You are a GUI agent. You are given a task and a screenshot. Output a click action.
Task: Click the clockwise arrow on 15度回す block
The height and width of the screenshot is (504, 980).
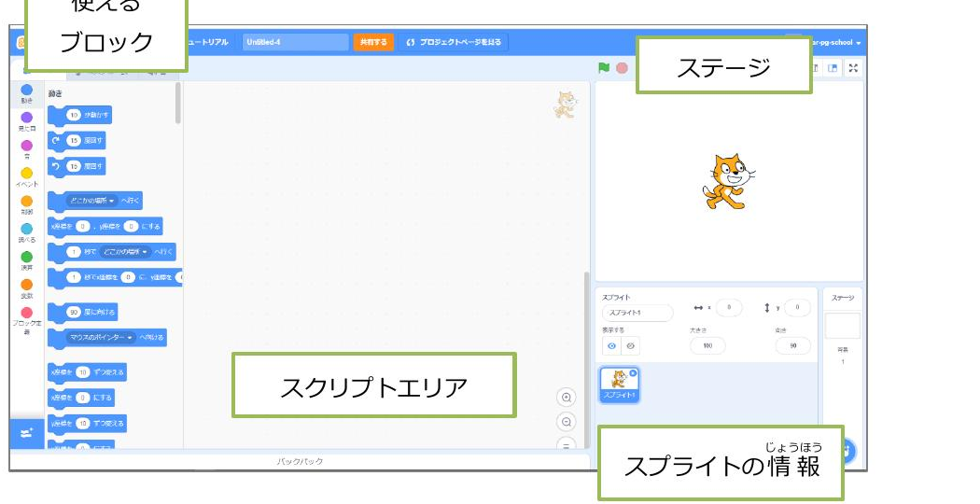[56, 141]
